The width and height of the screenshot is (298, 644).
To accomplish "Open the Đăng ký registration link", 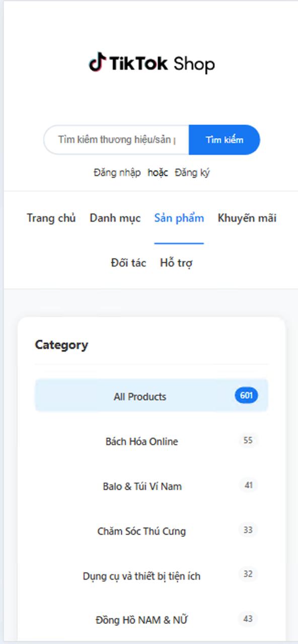I will (193, 173).
